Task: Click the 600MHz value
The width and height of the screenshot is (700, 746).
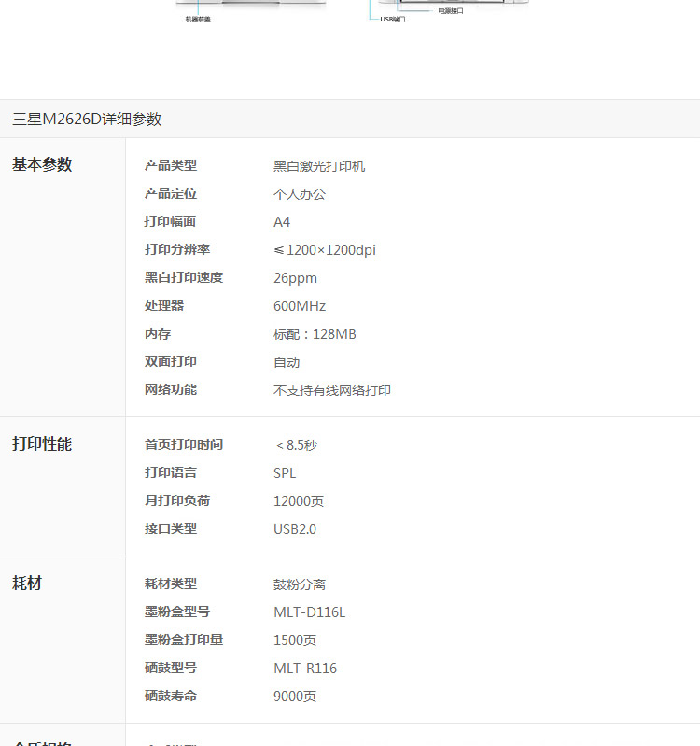Action: click(300, 306)
